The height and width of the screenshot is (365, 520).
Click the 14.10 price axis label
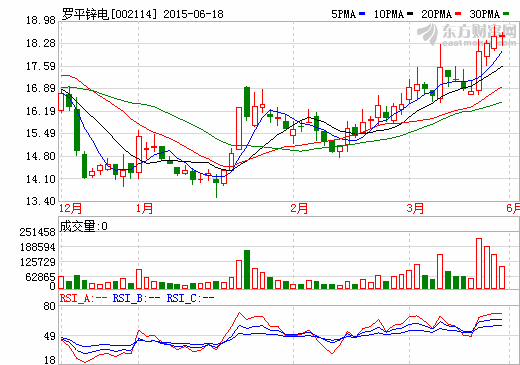coord(41,179)
